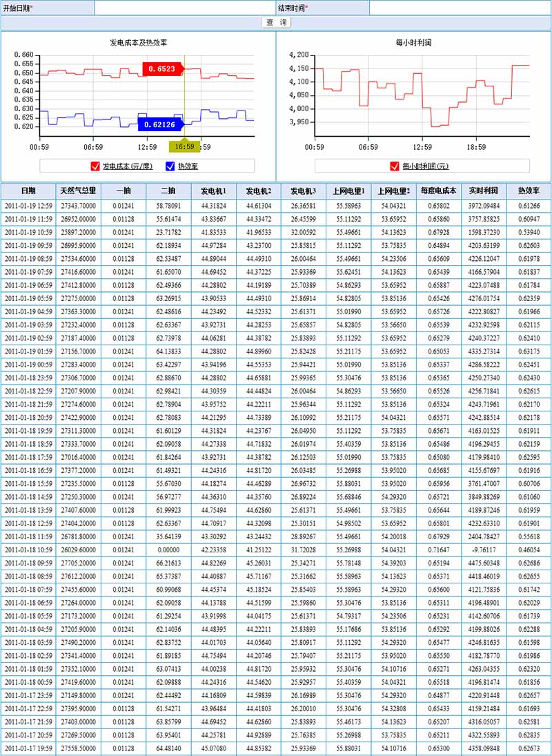Untick the red 发电成本 legend checkbox
Image resolution: width=552 pixels, height=756 pixels.
tap(95, 166)
